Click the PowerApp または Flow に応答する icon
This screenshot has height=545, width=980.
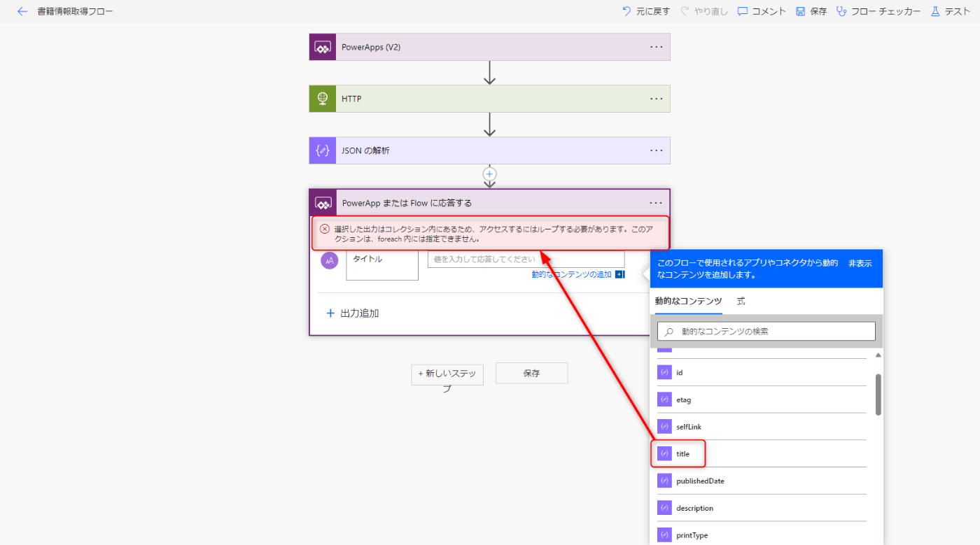tap(323, 203)
